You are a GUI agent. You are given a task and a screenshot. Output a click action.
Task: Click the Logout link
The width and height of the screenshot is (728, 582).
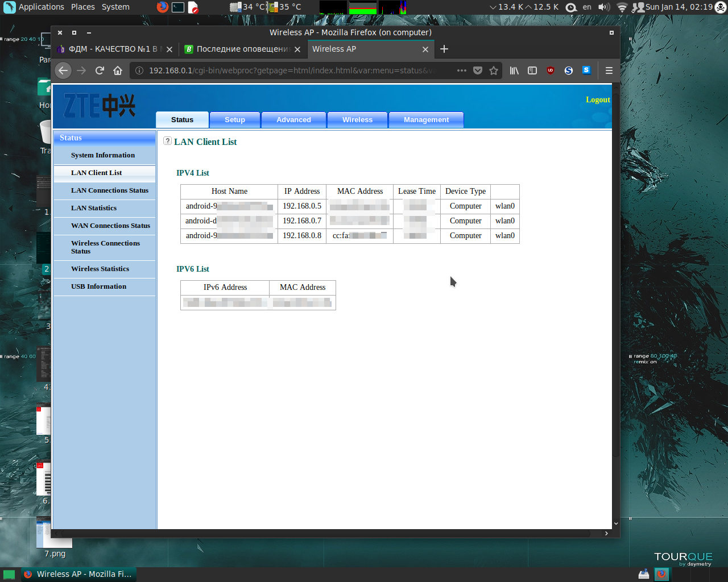click(597, 100)
